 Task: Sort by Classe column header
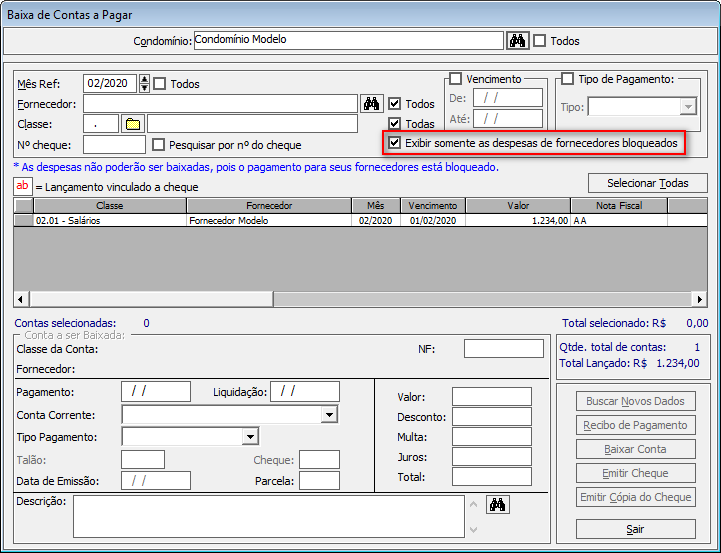[110, 205]
